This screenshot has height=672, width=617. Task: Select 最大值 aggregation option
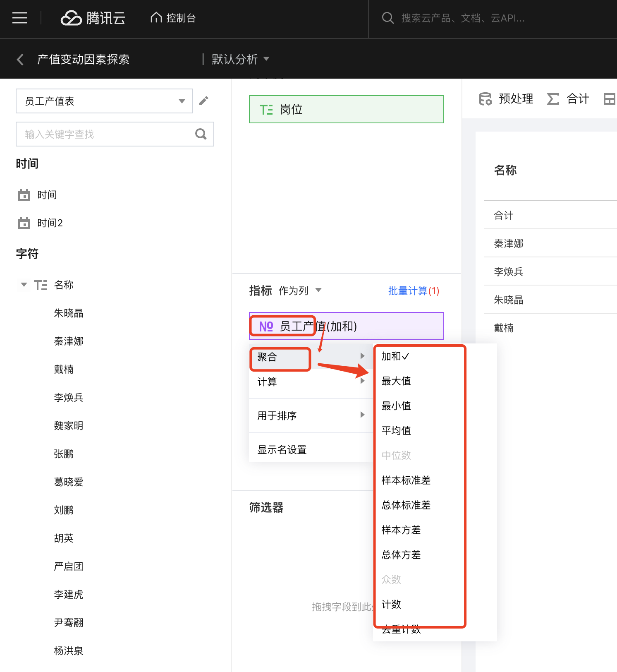pos(396,381)
